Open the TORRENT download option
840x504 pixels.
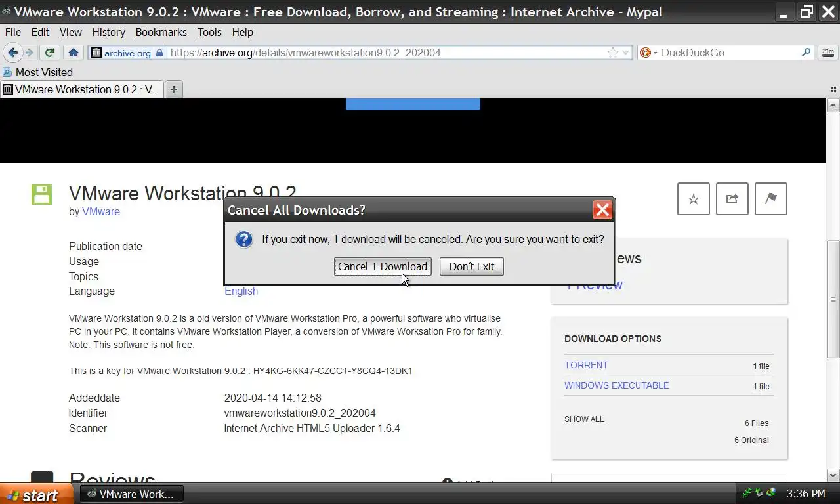tap(586, 365)
